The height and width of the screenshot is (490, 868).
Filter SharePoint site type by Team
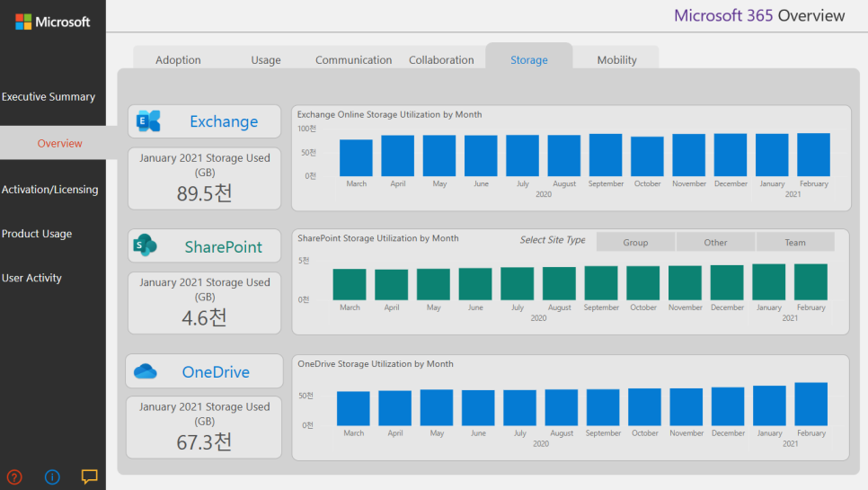click(x=795, y=242)
